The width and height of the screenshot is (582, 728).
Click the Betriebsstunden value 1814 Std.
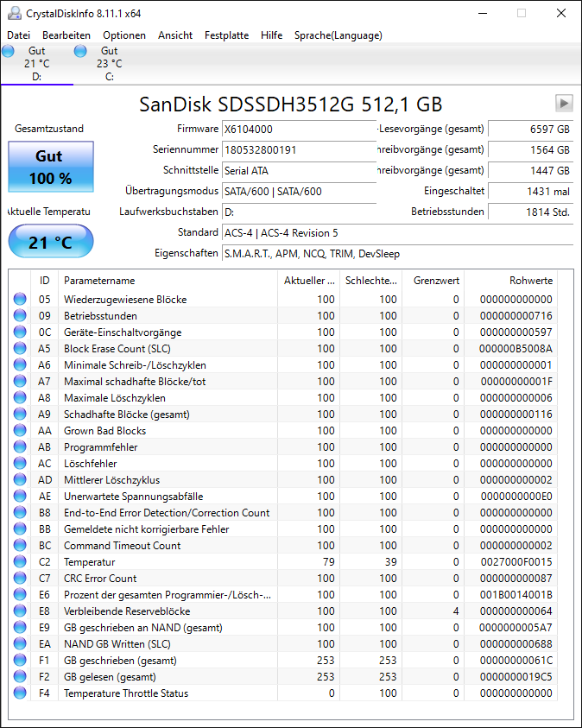pyautogui.click(x=530, y=212)
